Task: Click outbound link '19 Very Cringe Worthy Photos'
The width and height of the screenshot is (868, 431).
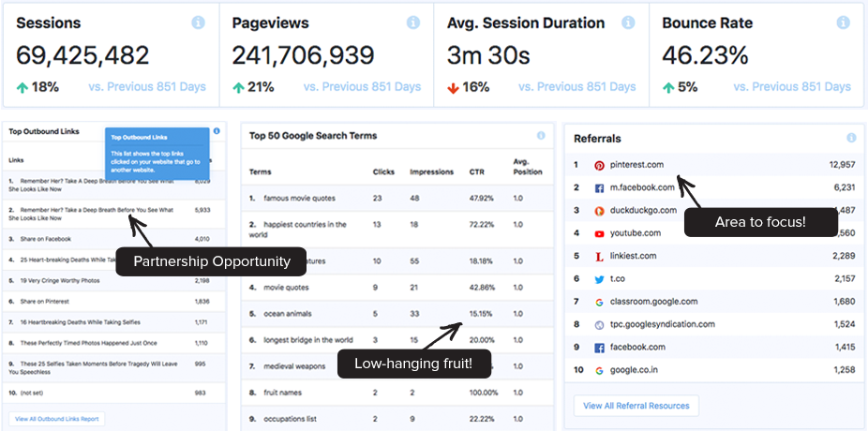Action: 60,280
